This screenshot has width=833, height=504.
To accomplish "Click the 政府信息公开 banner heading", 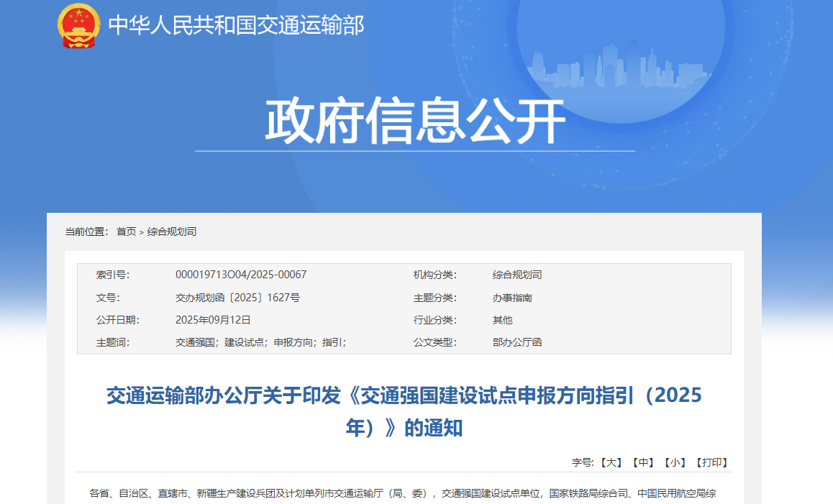I will (x=415, y=122).
